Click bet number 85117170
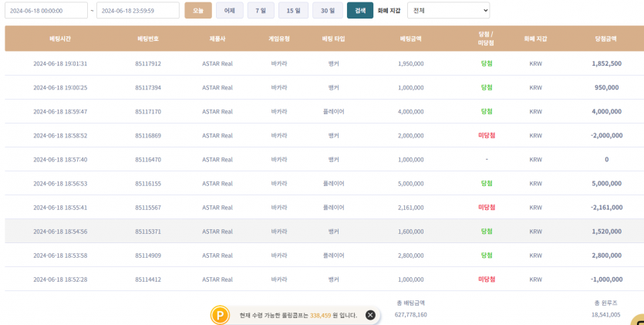The height and width of the screenshot is (325, 644). pyautogui.click(x=148, y=112)
